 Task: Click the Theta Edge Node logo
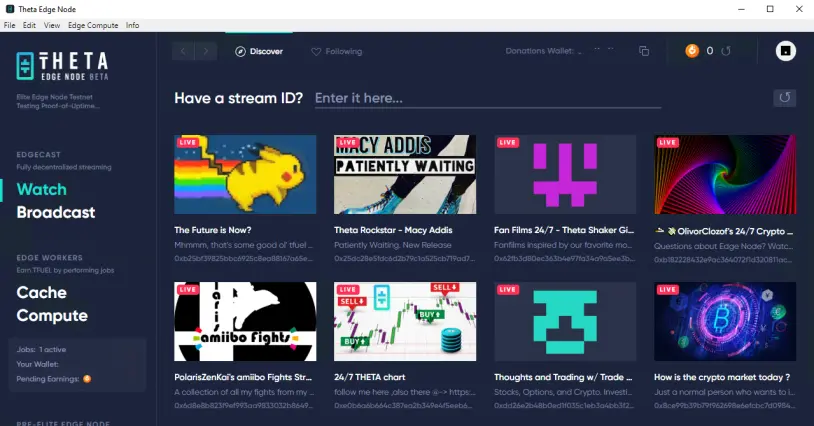click(x=62, y=66)
